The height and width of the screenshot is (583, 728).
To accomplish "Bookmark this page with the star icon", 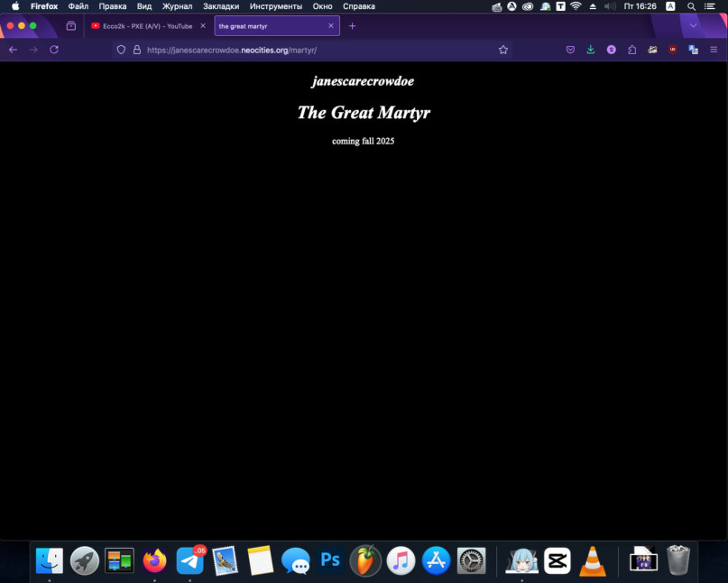I will point(503,50).
